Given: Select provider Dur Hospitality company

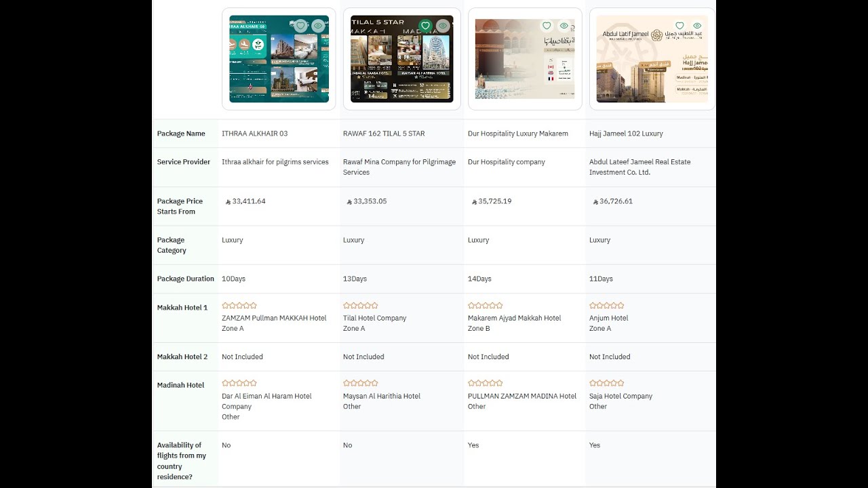Looking at the screenshot, I should click(507, 162).
